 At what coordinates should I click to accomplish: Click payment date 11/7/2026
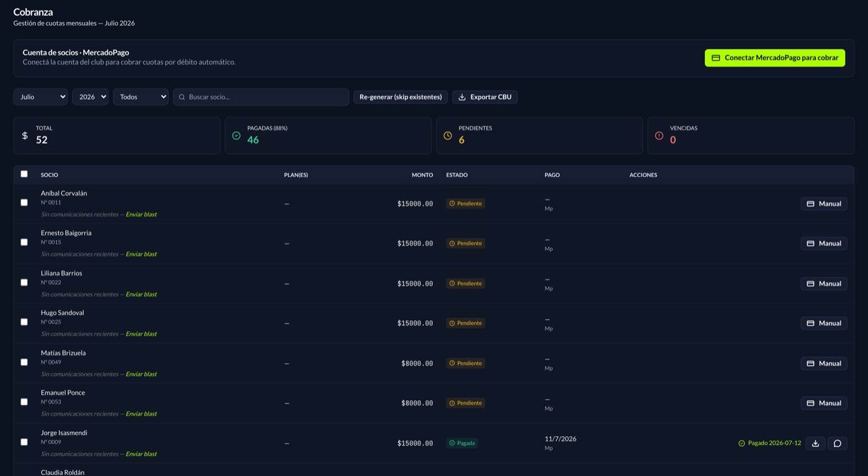coord(560,439)
